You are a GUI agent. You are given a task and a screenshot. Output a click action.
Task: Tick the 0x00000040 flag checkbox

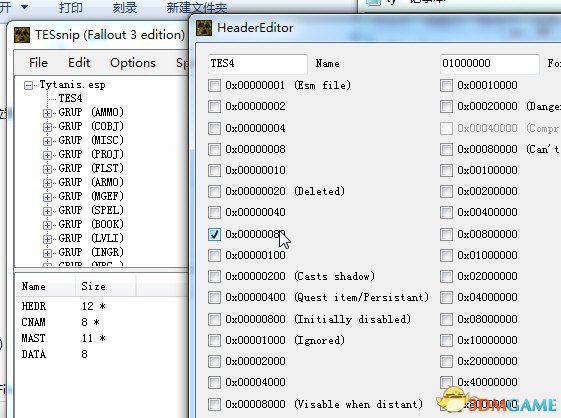pyautogui.click(x=214, y=212)
